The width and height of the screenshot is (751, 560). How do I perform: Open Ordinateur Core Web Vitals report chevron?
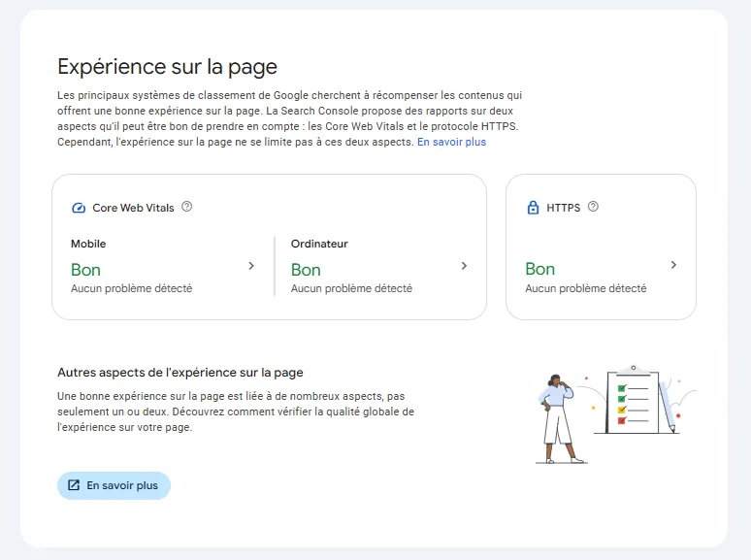[x=464, y=266]
